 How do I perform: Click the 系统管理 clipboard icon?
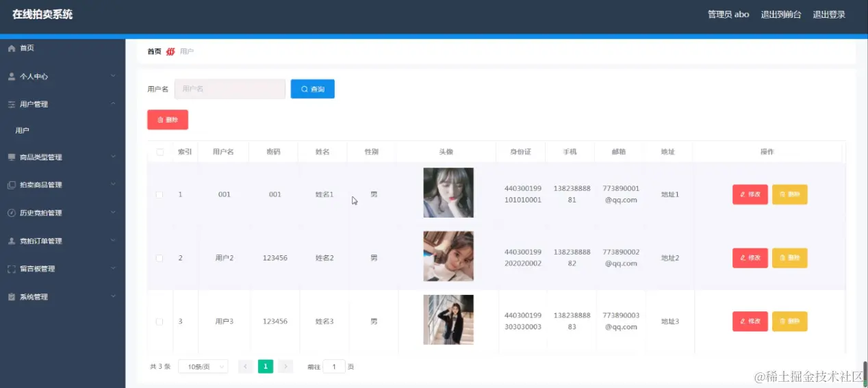[11, 297]
